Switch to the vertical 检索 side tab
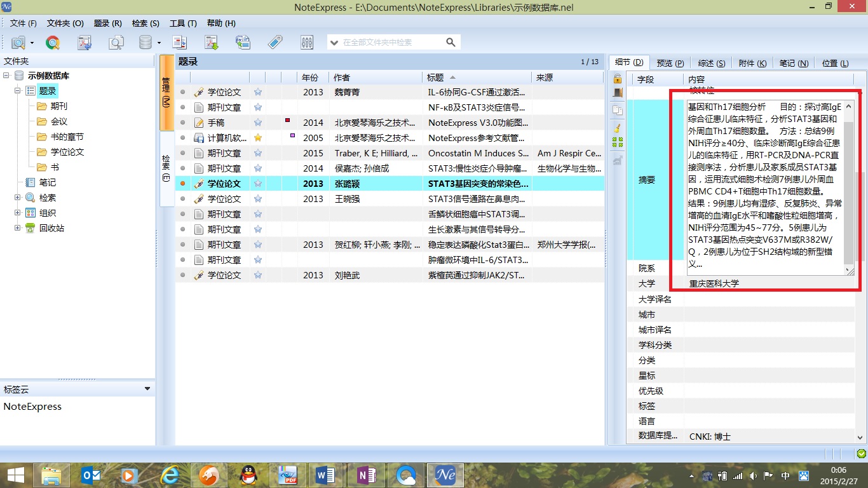Viewport: 868px width, 488px height. coord(166,168)
